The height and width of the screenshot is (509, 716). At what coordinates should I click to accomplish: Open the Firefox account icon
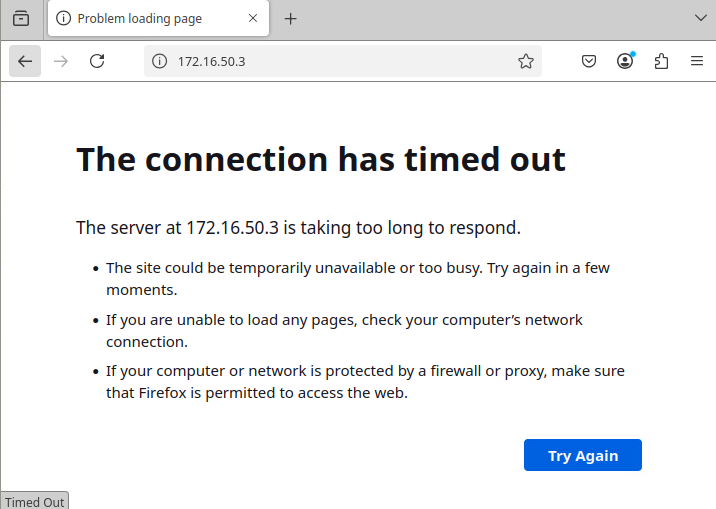point(625,61)
